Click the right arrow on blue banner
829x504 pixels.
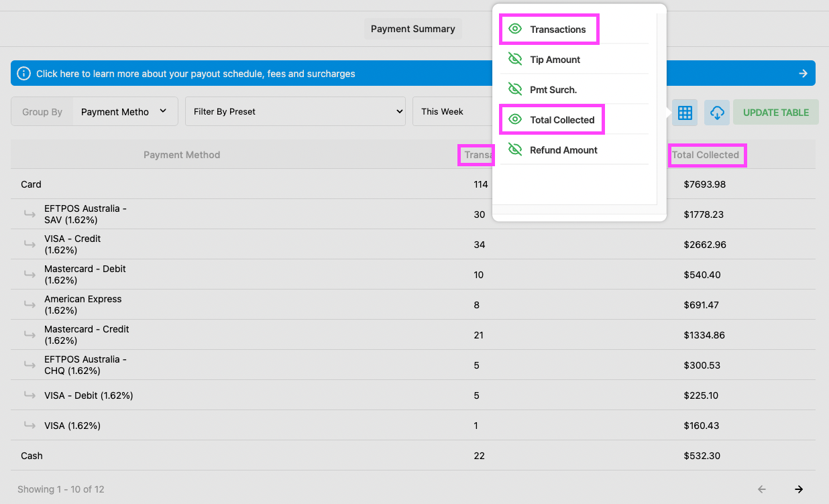(x=803, y=74)
